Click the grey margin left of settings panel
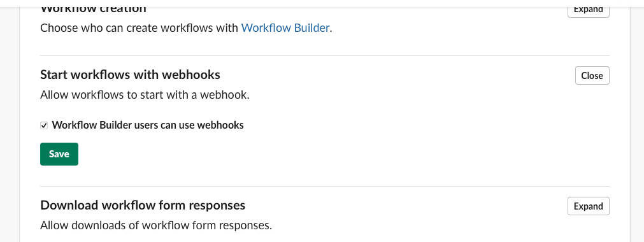644x242 pixels. [x=10, y=124]
